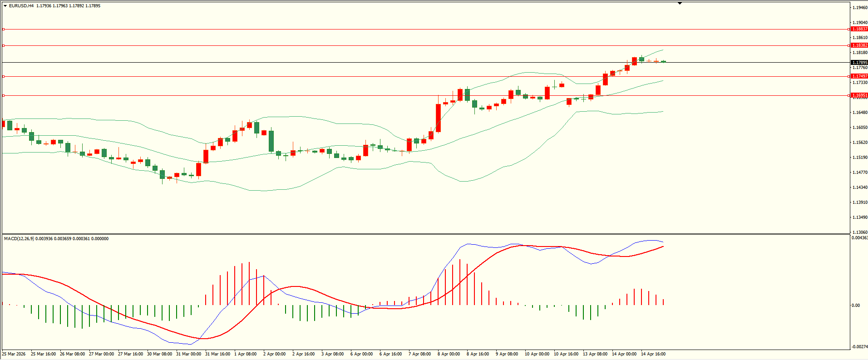Click the 0.00 level on MACD scale
868x360 pixels.
click(x=855, y=306)
